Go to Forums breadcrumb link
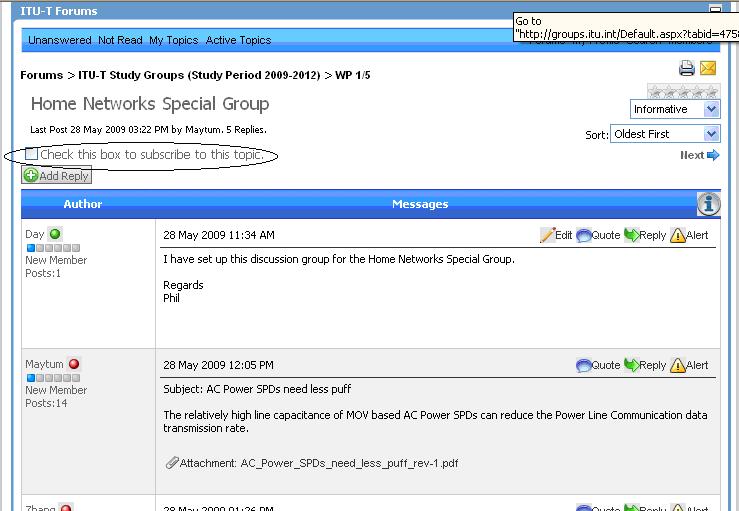Screen dimensions: 739x511 41,75
